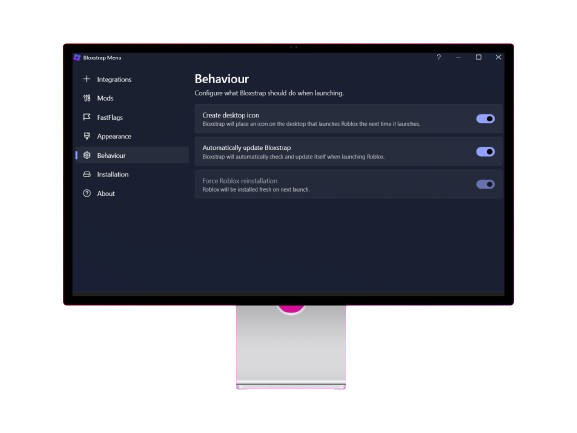
Task: Close the Bloxstrap Menu window
Action: point(498,57)
